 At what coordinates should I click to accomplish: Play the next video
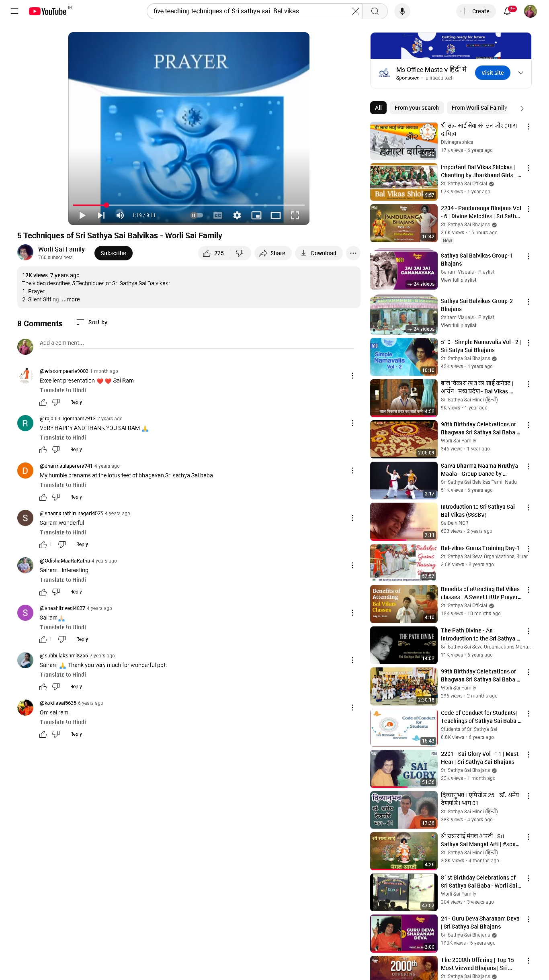101,215
